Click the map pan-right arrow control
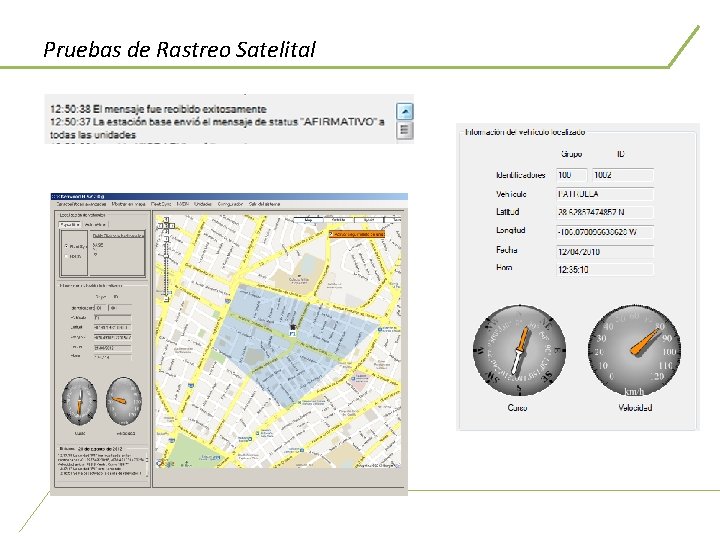The image size is (720, 540). [x=172, y=226]
